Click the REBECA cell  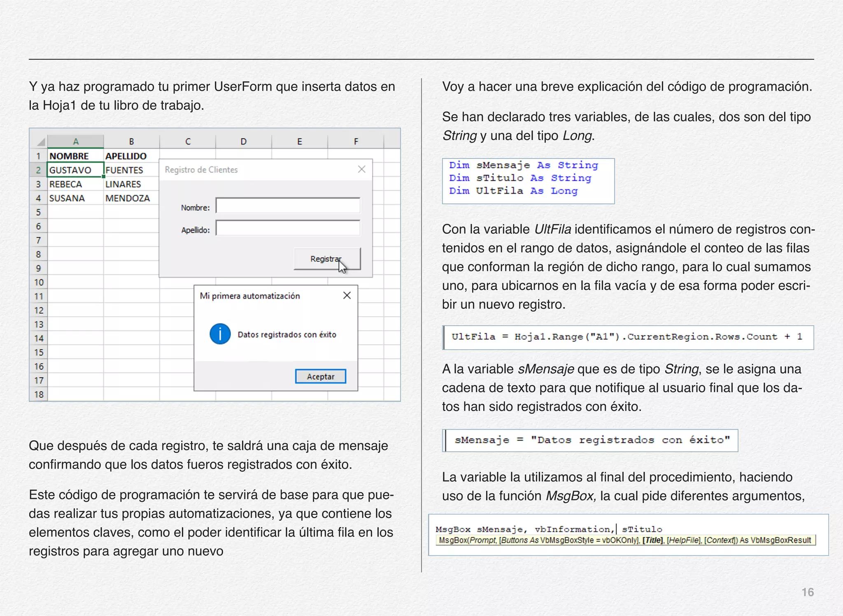(75, 184)
